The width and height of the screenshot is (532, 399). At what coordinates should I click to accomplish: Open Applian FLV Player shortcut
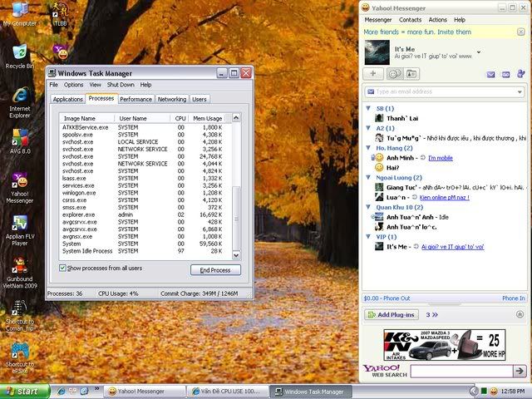pyautogui.click(x=20, y=230)
